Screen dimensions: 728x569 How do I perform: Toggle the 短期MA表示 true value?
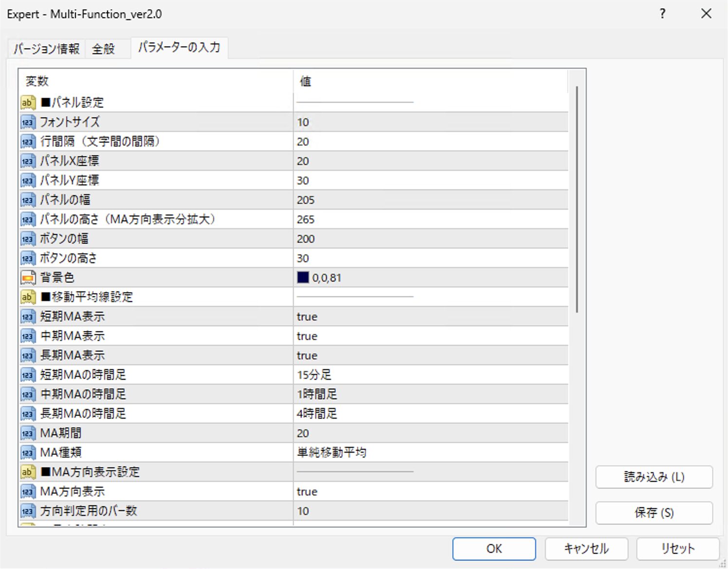tap(307, 317)
